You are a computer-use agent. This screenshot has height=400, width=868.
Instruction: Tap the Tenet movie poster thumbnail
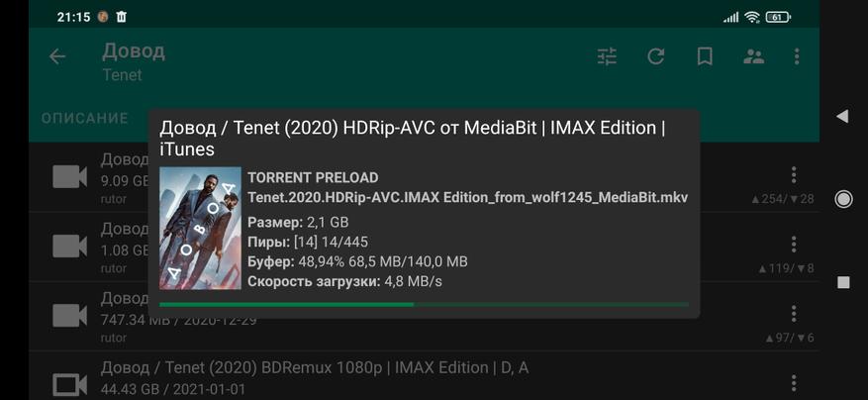(x=200, y=229)
